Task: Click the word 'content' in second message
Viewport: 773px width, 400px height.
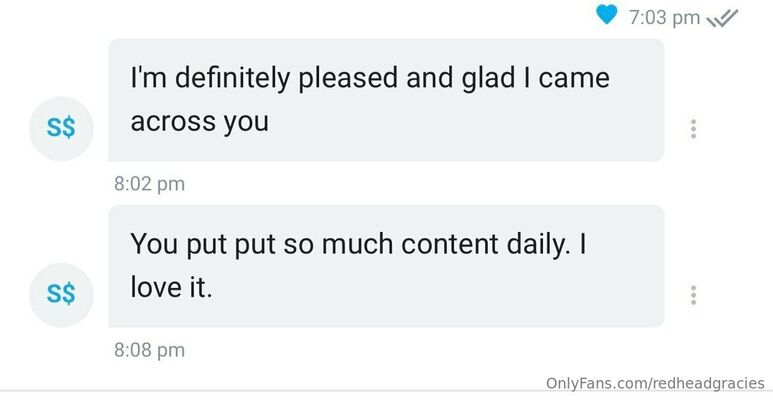Action: click(449, 244)
